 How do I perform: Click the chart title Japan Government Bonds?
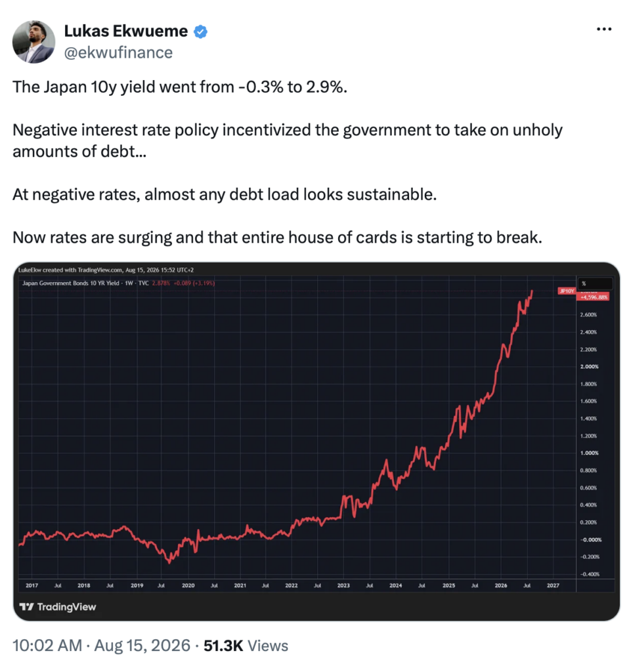71,283
